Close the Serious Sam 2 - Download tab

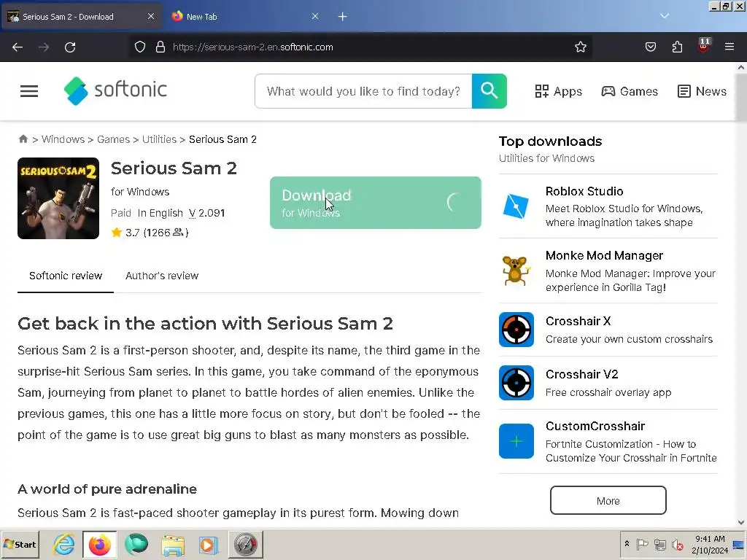pyautogui.click(x=151, y=16)
